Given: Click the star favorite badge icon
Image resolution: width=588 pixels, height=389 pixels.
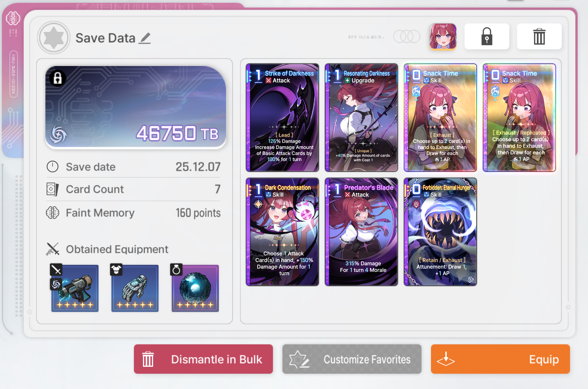Looking at the screenshot, I should (54, 38).
